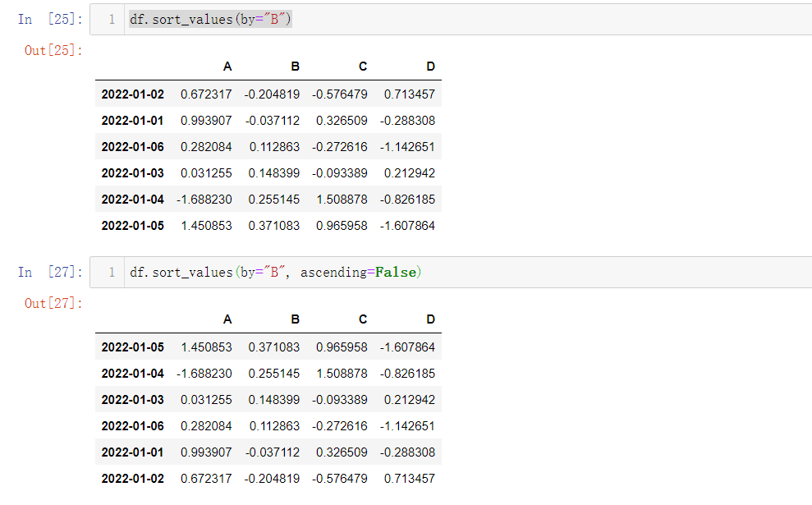Click value 1.508878 in the first table
Image resolution: width=812 pixels, height=505 pixels.
342,200
